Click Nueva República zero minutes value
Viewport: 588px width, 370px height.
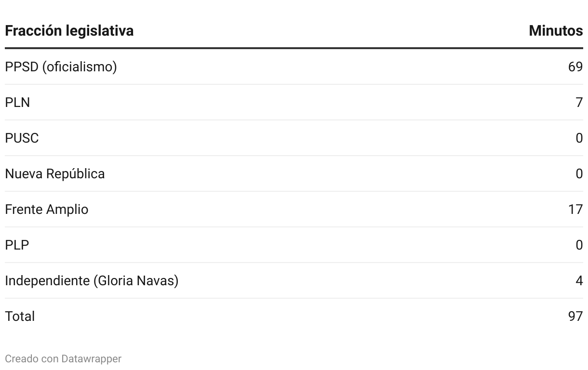pos(579,173)
